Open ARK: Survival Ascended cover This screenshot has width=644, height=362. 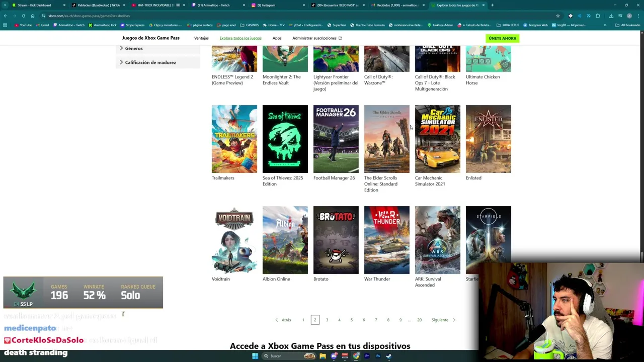pyautogui.click(x=438, y=240)
